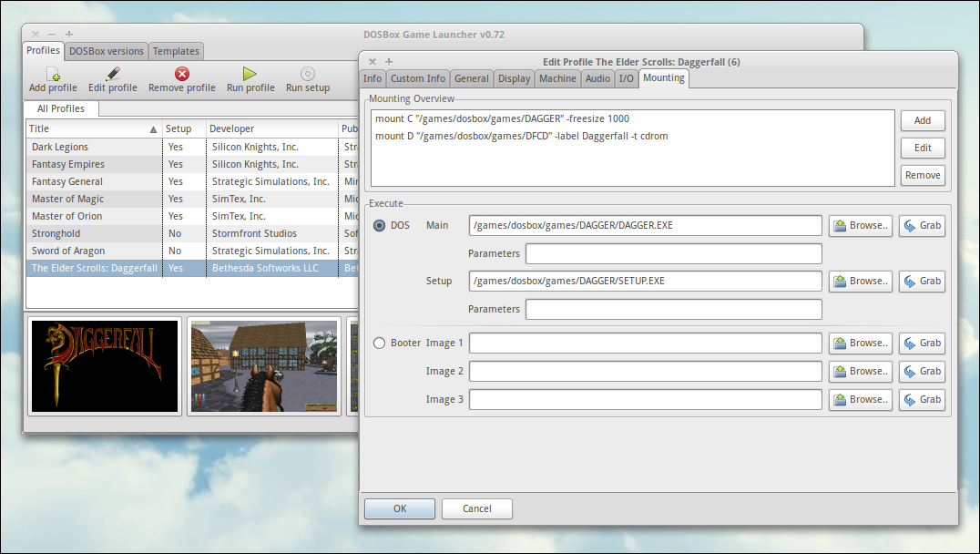Screen dimensions: 980x554
Task: Click the Setup column header
Action: click(x=184, y=128)
